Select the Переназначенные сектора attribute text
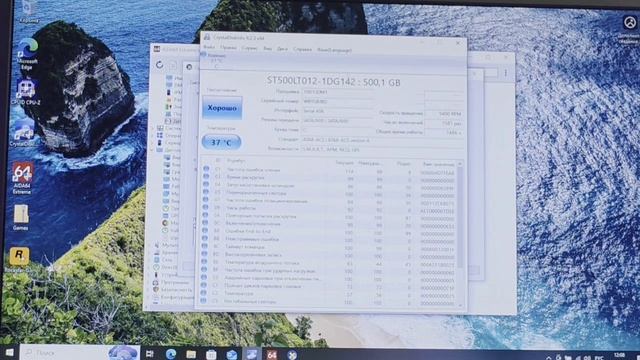The height and width of the screenshot is (360, 640). [x=256, y=193]
